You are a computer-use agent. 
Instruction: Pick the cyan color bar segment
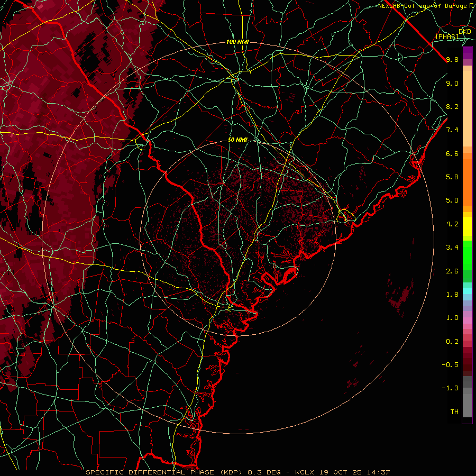(467, 291)
